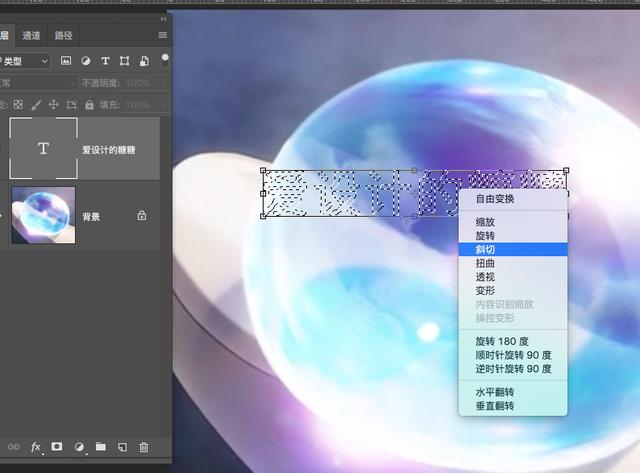
Task: Create new fill or adjustment layer icon
Action: point(79,447)
